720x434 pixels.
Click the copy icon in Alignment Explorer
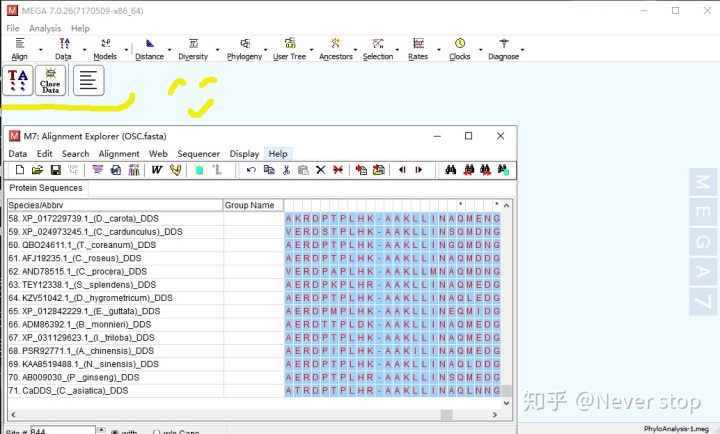tap(269, 170)
